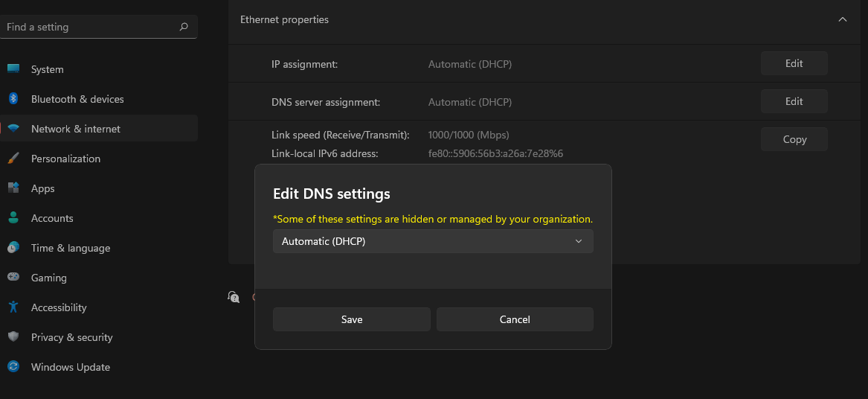Click the Get help icon below panel
Viewport: 868px width, 399px height.
234,297
